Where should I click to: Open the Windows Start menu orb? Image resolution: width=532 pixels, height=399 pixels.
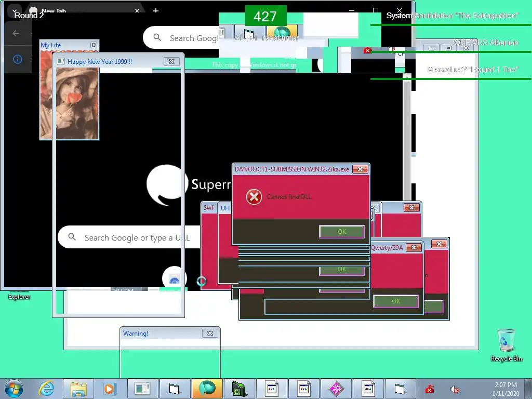point(14,389)
